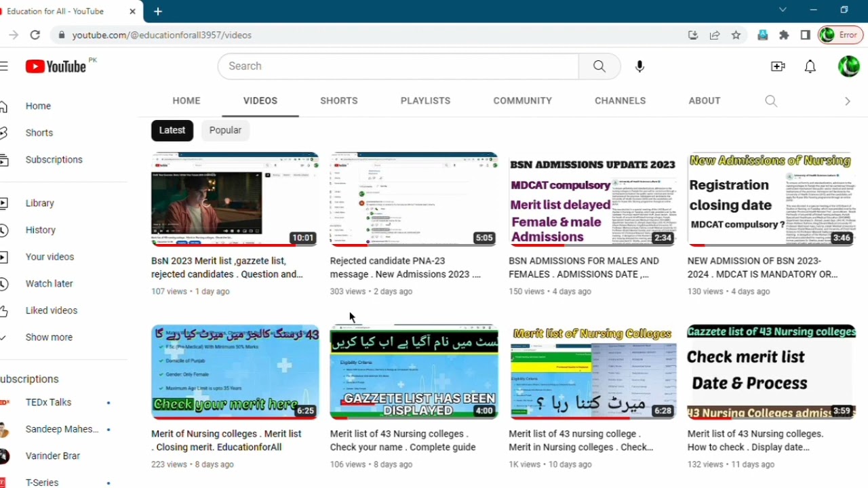Select the Latest filter chip
868x488 pixels.
pyautogui.click(x=172, y=130)
